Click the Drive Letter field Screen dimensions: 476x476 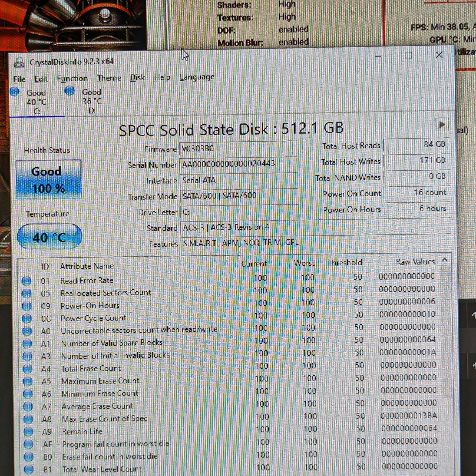tap(239, 212)
